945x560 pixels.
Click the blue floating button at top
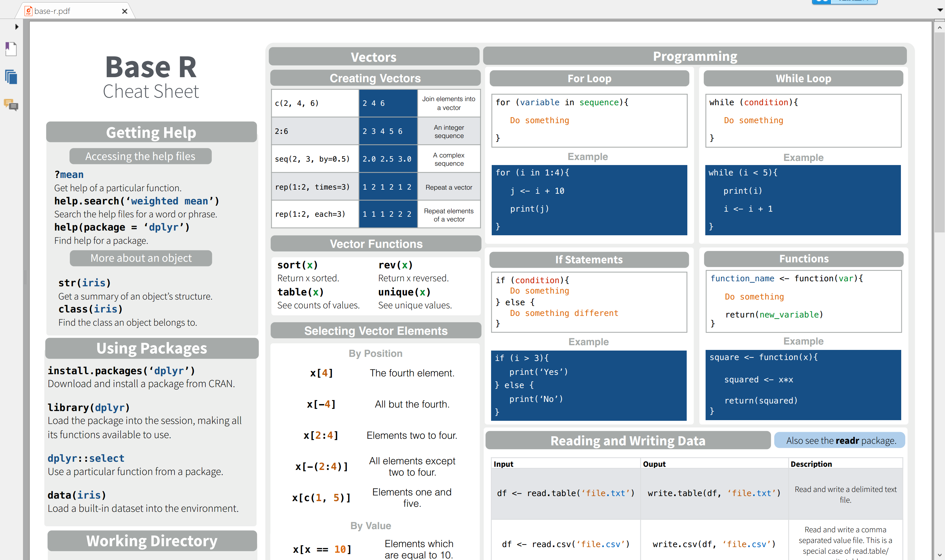point(844,2)
